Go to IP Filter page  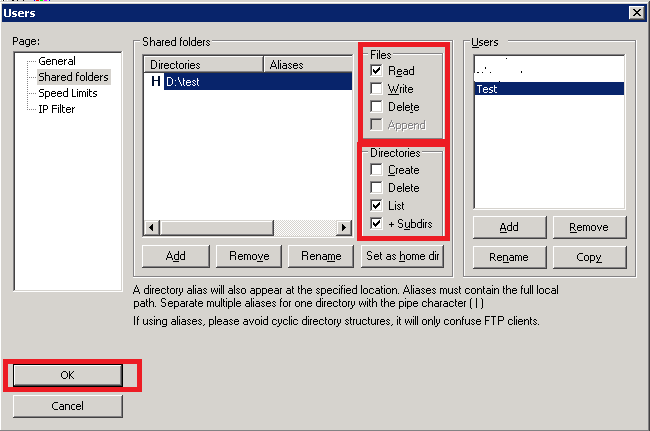56,109
